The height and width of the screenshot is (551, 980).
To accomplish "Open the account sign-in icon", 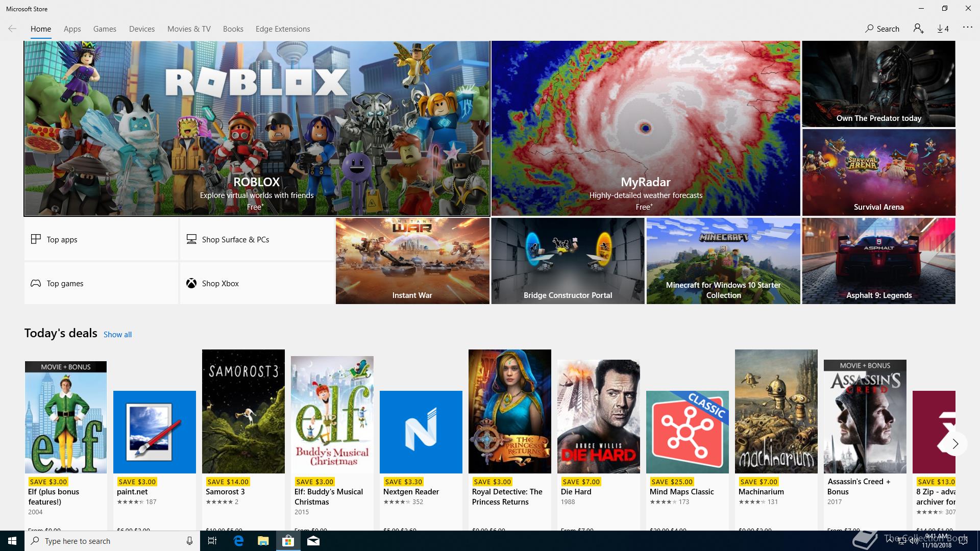I will [918, 29].
